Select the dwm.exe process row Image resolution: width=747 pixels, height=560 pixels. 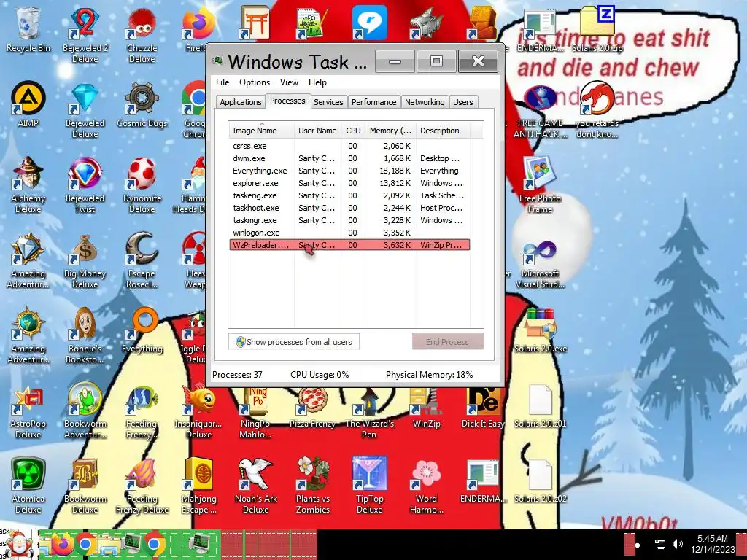349,158
